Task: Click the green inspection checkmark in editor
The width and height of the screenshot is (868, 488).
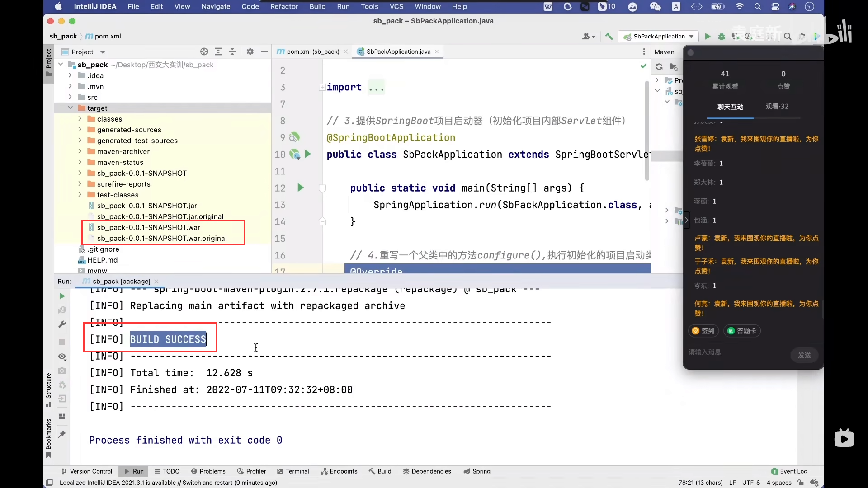Action: point(643,66)
